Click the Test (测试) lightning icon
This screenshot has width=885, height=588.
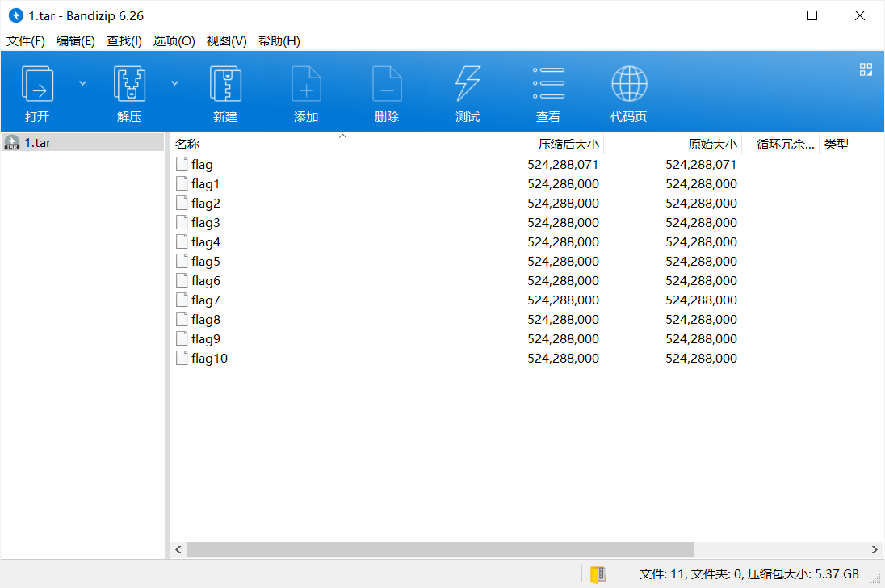468,84
